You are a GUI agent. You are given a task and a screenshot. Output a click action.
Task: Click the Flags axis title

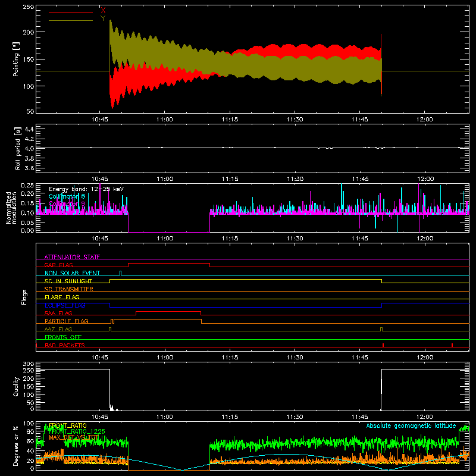(24, 297)
